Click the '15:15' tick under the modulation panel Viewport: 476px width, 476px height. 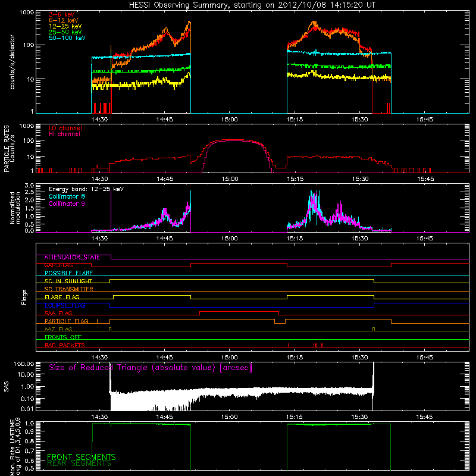(295, 239)
